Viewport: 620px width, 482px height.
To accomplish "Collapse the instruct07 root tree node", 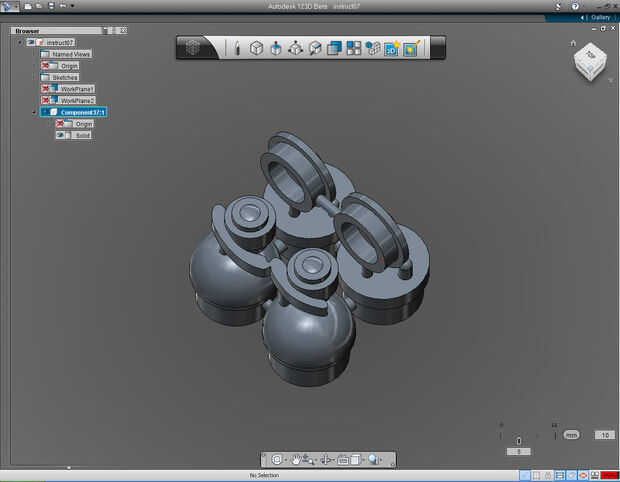I will tap(20, 43).
